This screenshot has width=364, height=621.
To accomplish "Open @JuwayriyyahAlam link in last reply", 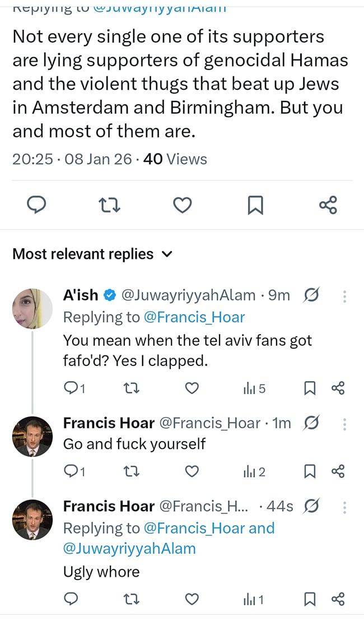I will click(x=129, y=548).
